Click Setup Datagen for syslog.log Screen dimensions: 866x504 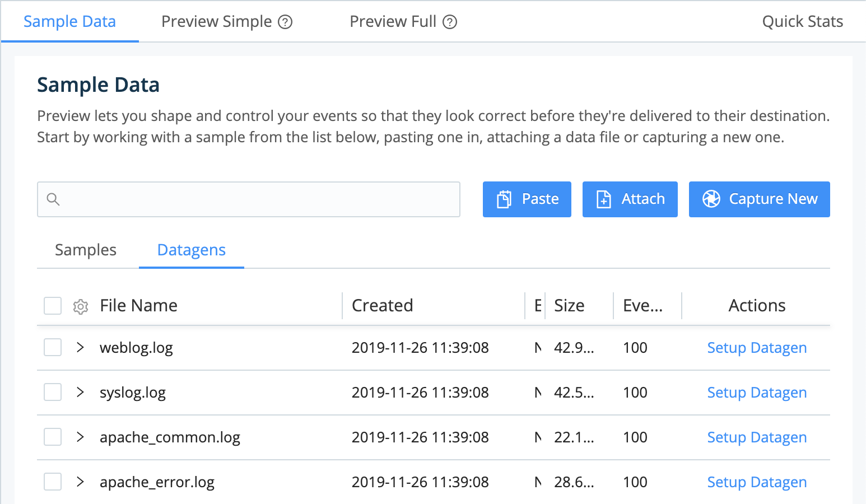(x=757, y=392)
